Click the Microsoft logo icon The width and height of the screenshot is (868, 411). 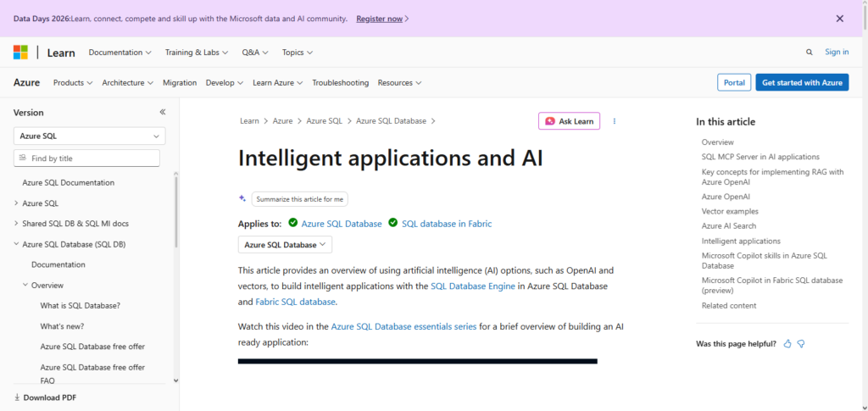click(20, 53)
